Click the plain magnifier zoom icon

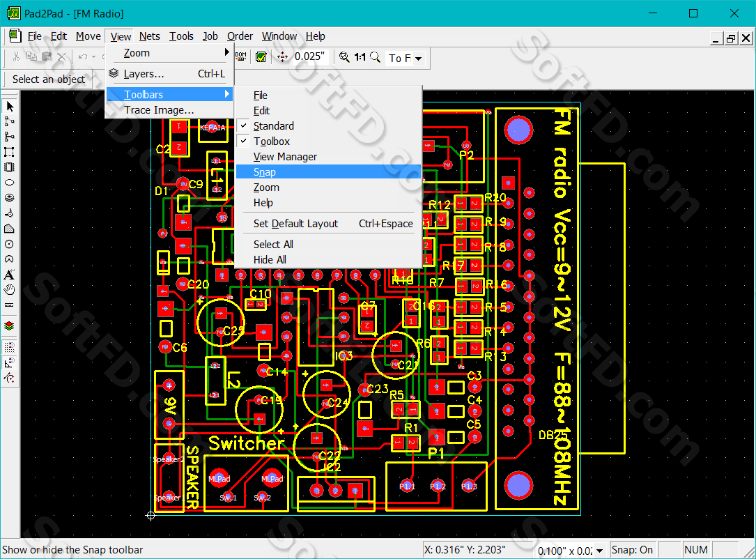coord(375,57)
